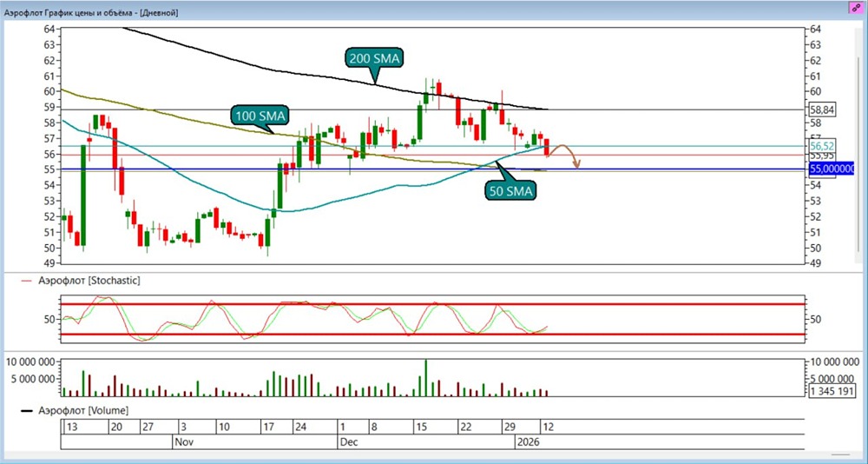Click date '20' on the time axis
The image size is (868, 464).
pos(115,428)
